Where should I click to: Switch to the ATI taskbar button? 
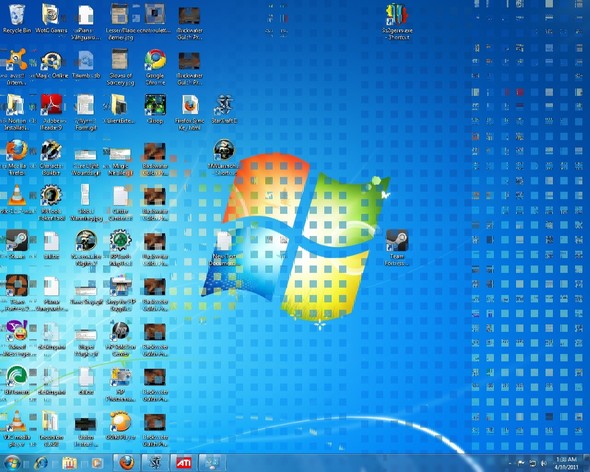click(x=184, y=463)
